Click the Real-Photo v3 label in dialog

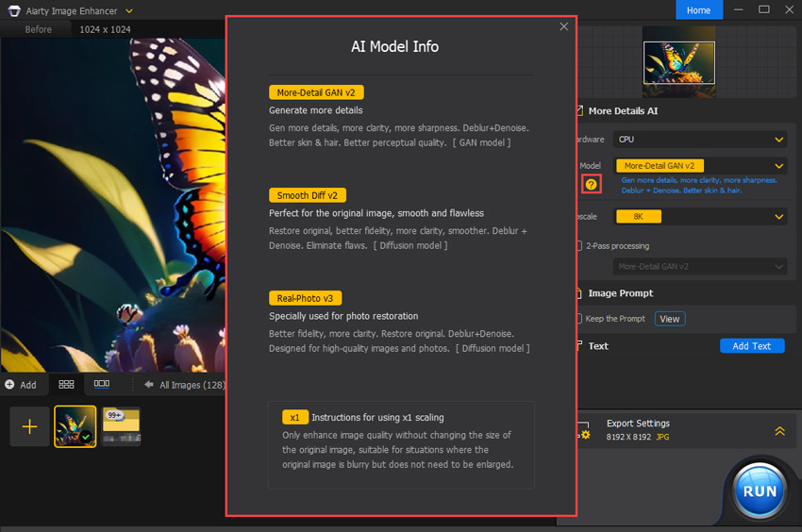(306, 298)
